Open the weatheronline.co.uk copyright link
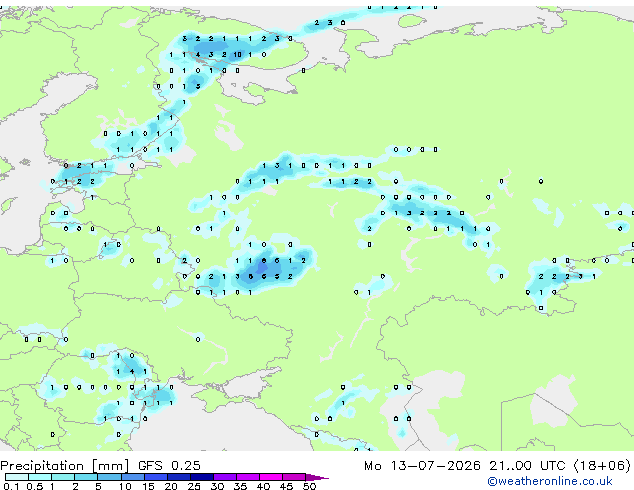This screenshot has width=634, height=490. [x=550, y=481]
